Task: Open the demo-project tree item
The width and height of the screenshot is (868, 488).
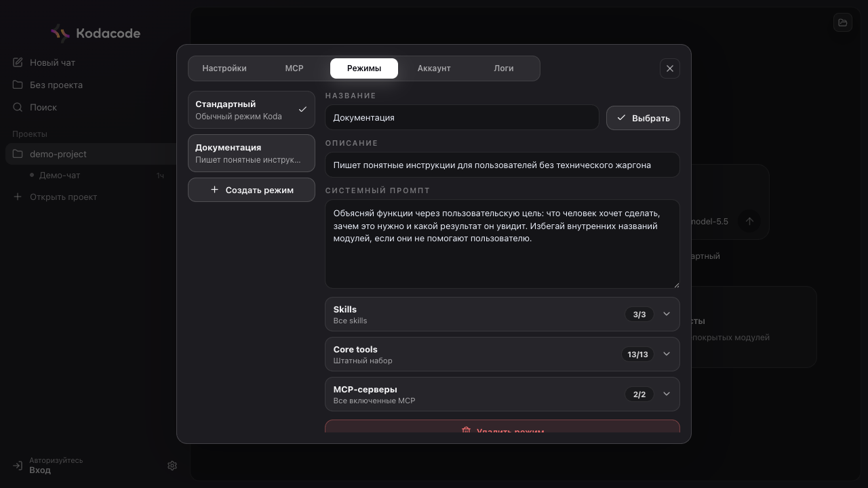Action: [x=92, y=154]
